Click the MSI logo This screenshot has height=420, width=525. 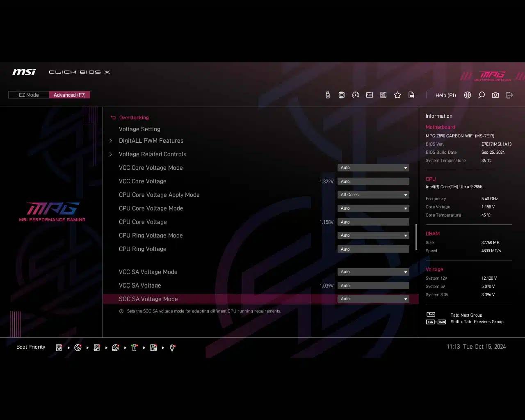24,72
